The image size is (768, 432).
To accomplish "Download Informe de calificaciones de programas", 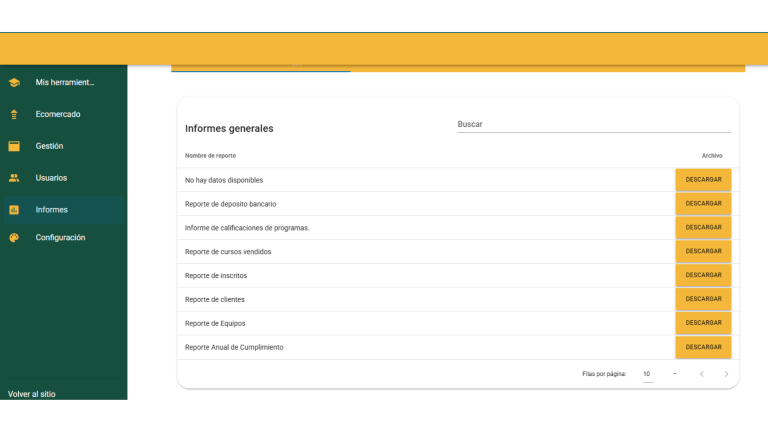I will click(703, 227).
